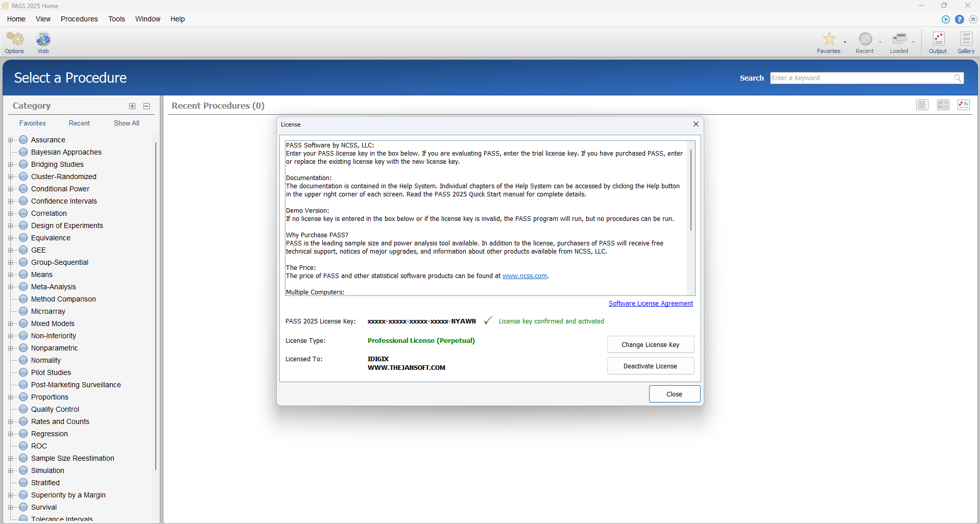The height and width of the screenshot is (524, 980).
Task: Open the Favorites dropdown arrow
Action: pos(845,42)
